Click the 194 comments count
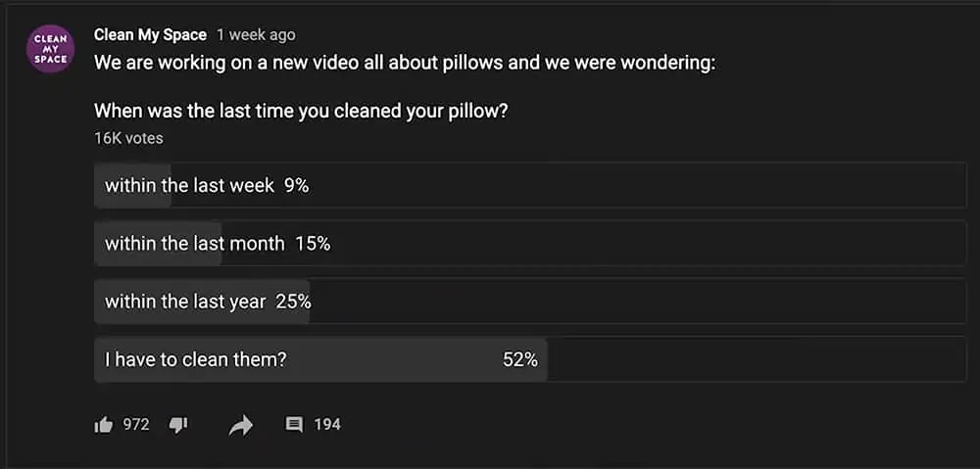This screenshot has height=469, width=980. pyautogui.click(x=327, y=424)
